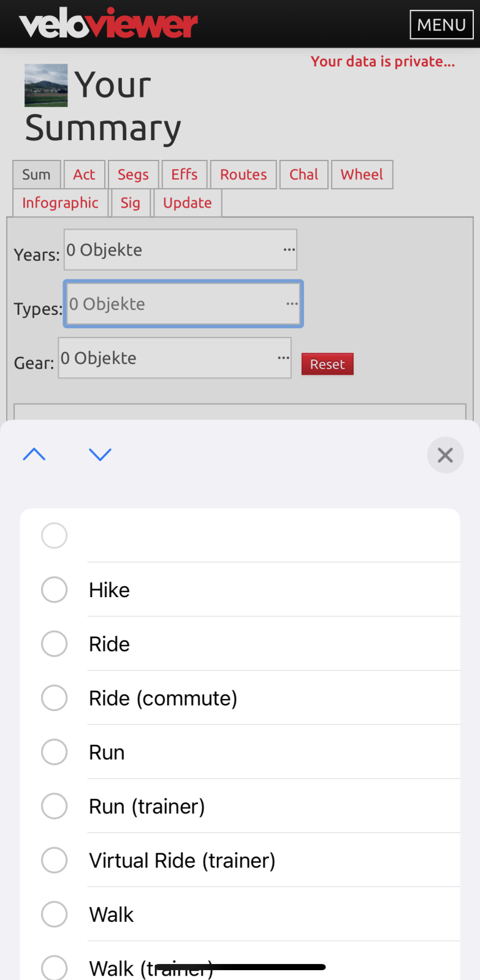Click the profile picture thumbnail

click(x=46, y=85)
